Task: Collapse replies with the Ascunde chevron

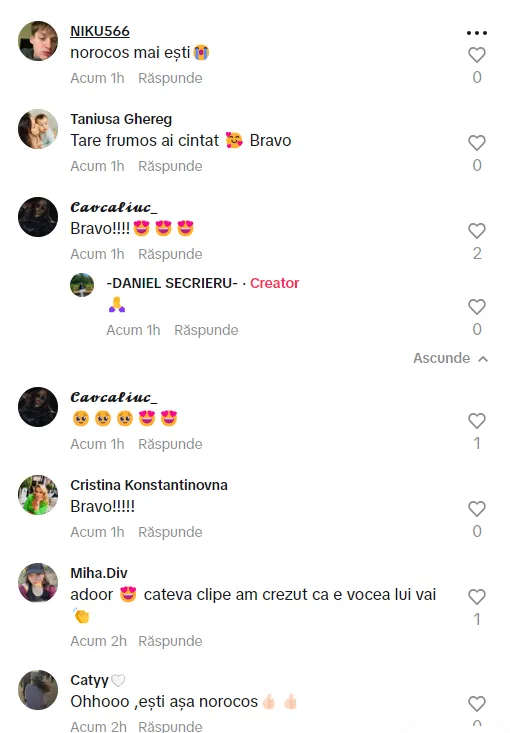Action: coord(451,358)
